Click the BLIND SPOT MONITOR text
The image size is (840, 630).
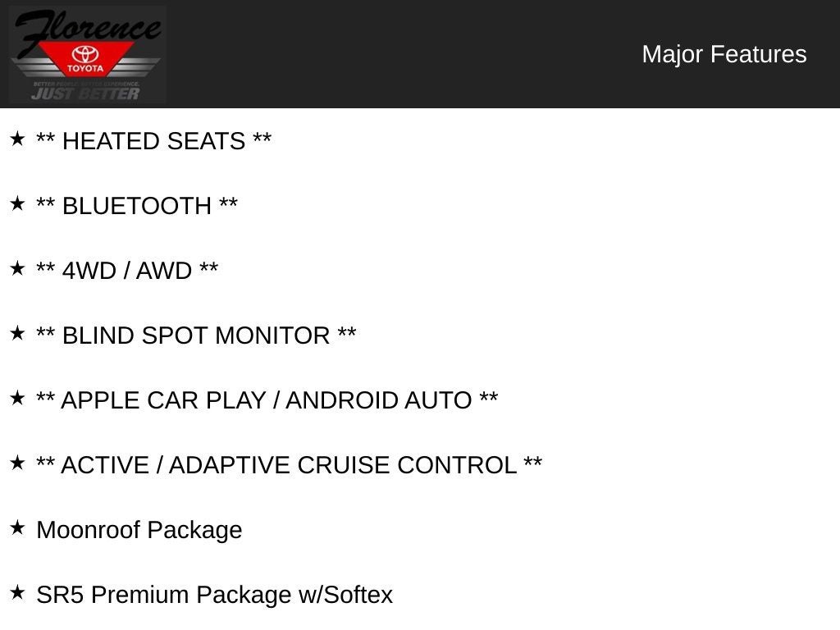(x=196, y=336)
